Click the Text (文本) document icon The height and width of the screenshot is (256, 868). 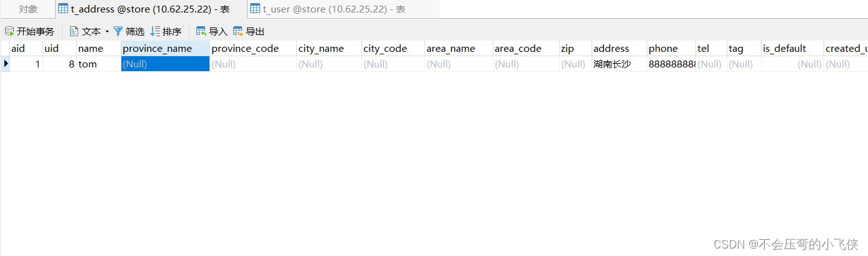tap(74, 31)
